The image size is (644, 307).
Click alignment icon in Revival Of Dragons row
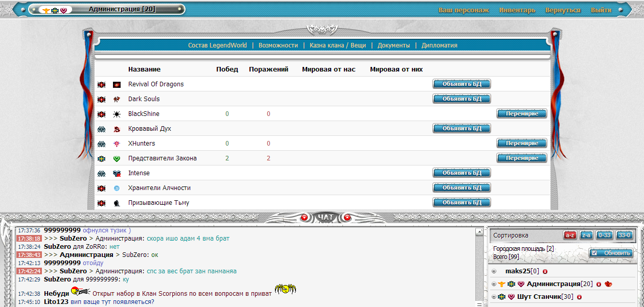click(x=101, y=84)
